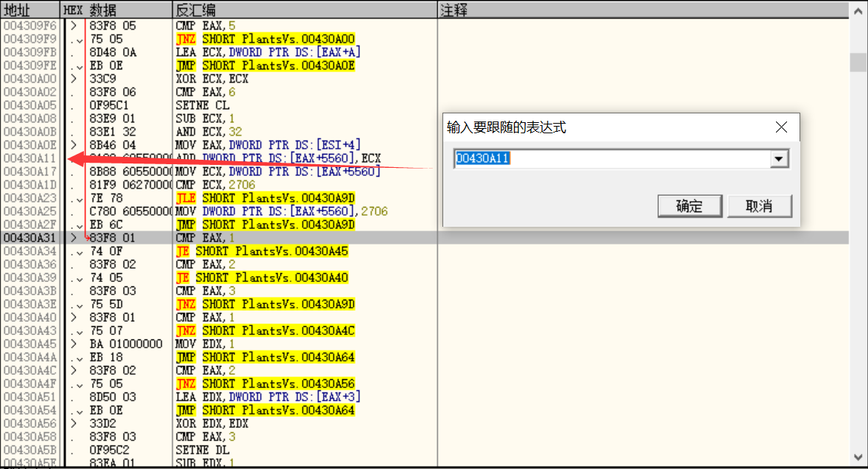Click instruction JLE SHORT PlantsVs.00430A9D

265,198
